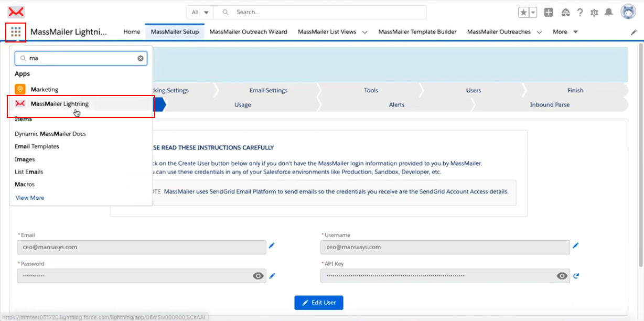Go to the Email Settings step
Screen dimensions: 644x321
coord(269,90)
